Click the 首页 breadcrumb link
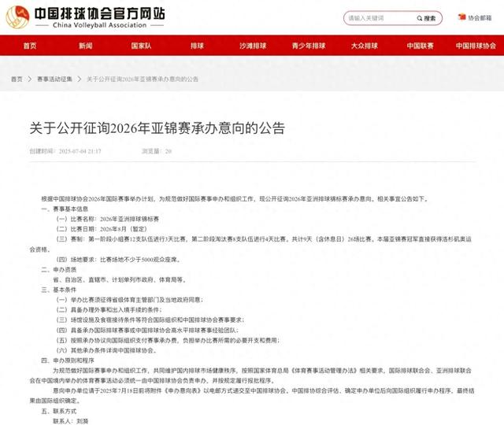 tap(17, 79)
